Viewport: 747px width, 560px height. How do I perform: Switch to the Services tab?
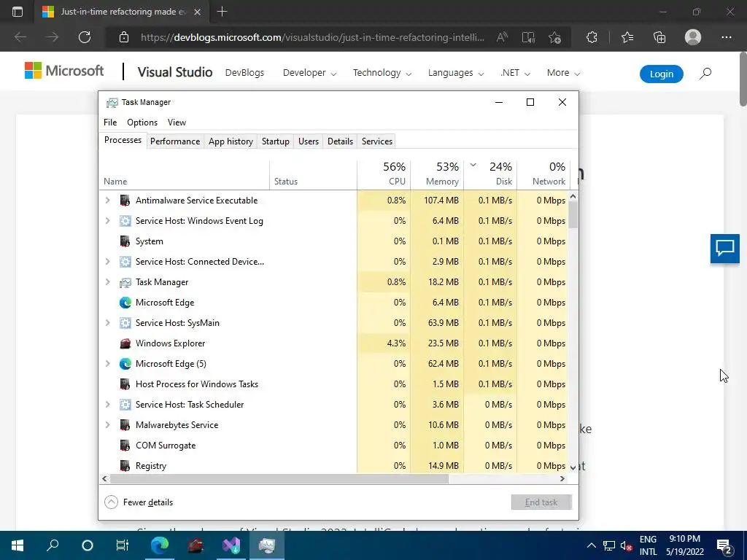[x=377, y=141]
